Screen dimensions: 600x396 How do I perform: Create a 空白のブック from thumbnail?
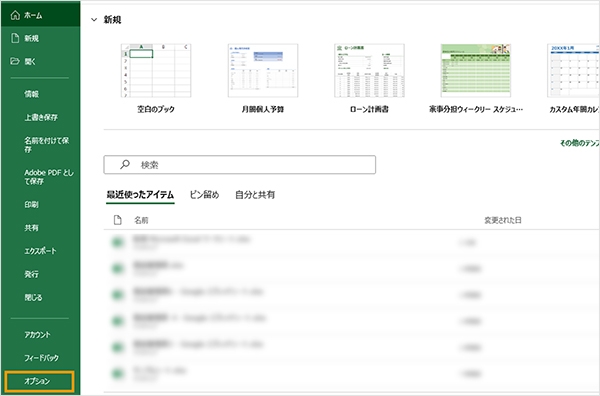tap(156, 71)
